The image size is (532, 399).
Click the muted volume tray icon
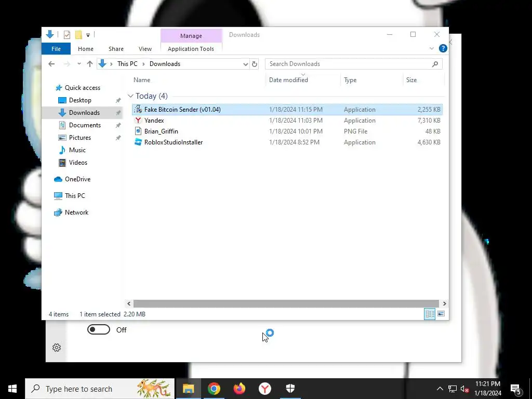(x=465, y=389)
